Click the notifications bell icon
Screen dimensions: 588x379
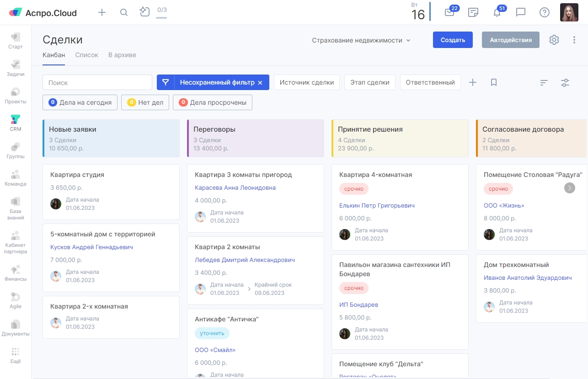497,13
